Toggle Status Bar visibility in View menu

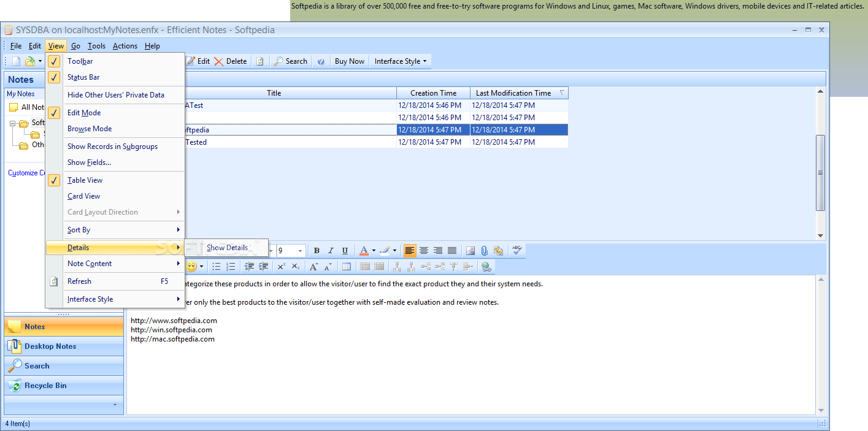[115, 77]
